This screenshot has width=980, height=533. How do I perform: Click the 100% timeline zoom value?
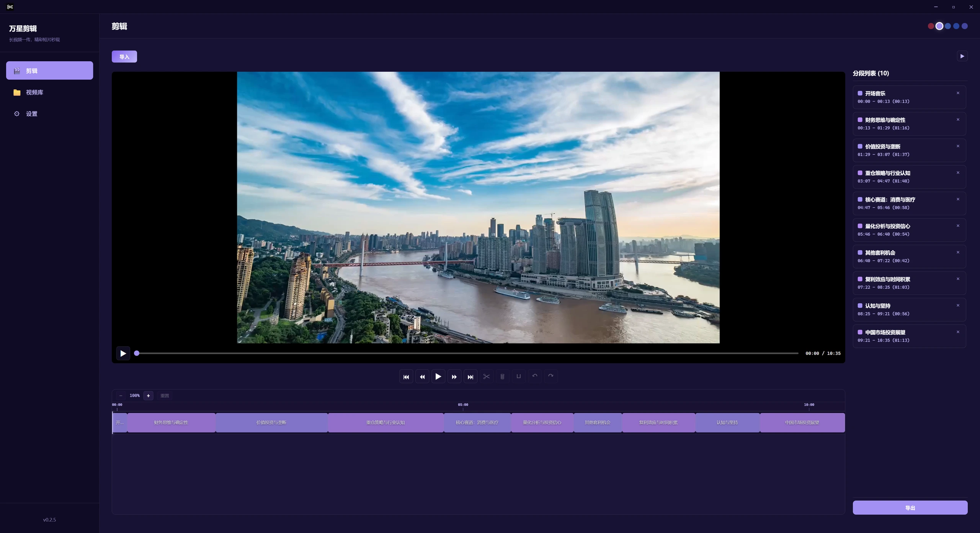[x=135, y=396]
